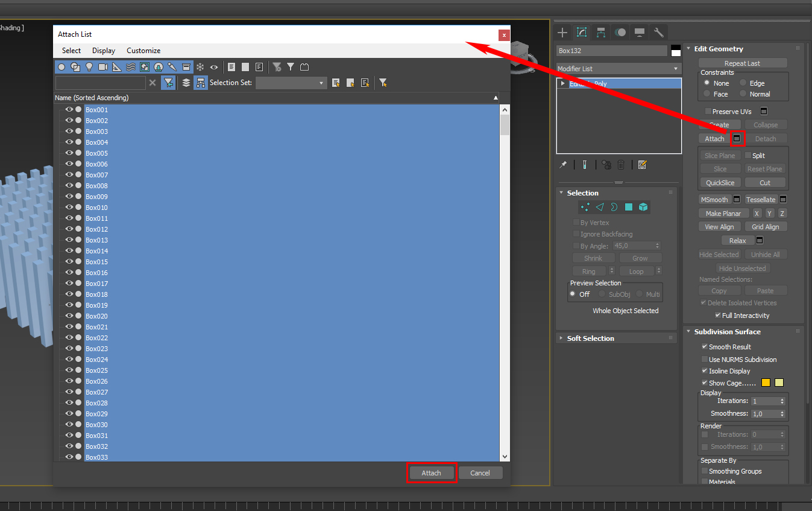Switch to the Modify tab in command panel
This screenshot has height=511, width=812.
582,33
